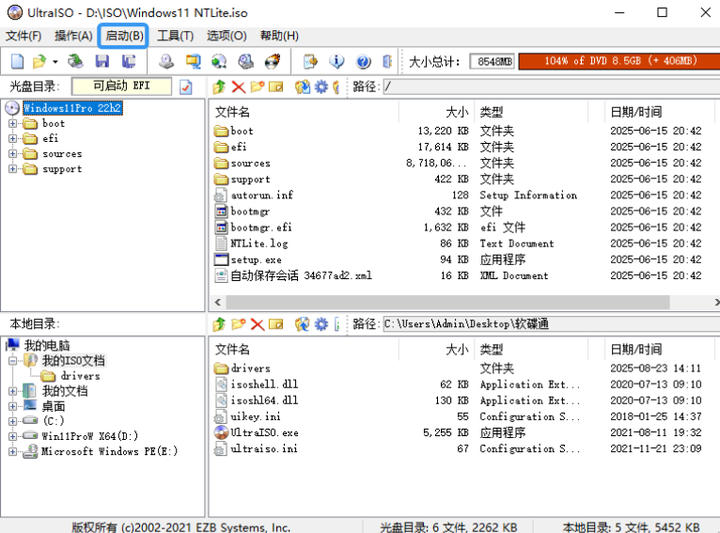720x533 pixels.
Task: Click the Extract icon in disc pane toolbar
Action: point(302,86)
